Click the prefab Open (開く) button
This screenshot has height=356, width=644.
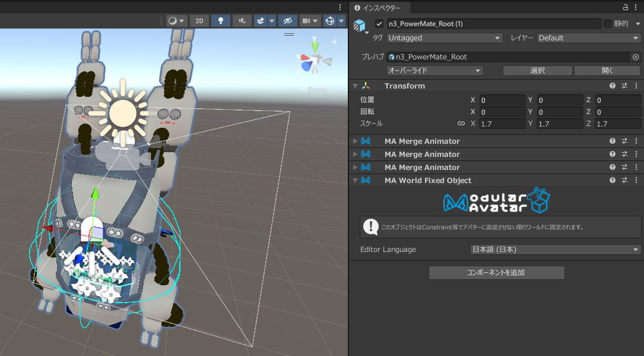click(607, 71)
